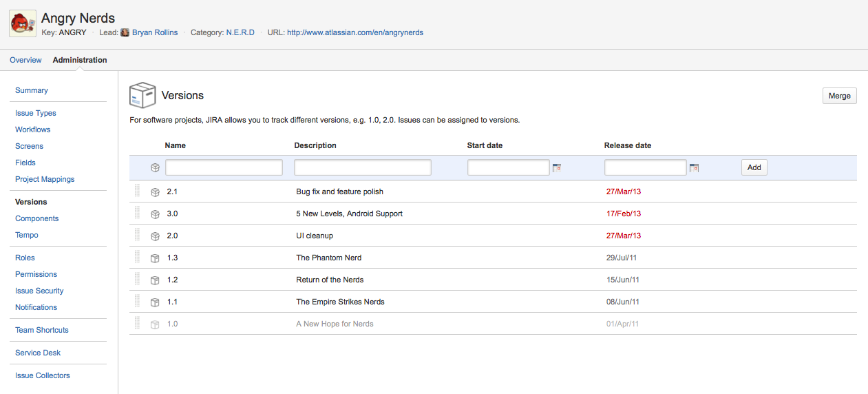Click the Angry Nerds project avatar
Screen dimensions: 868x394
coord(23,24)
